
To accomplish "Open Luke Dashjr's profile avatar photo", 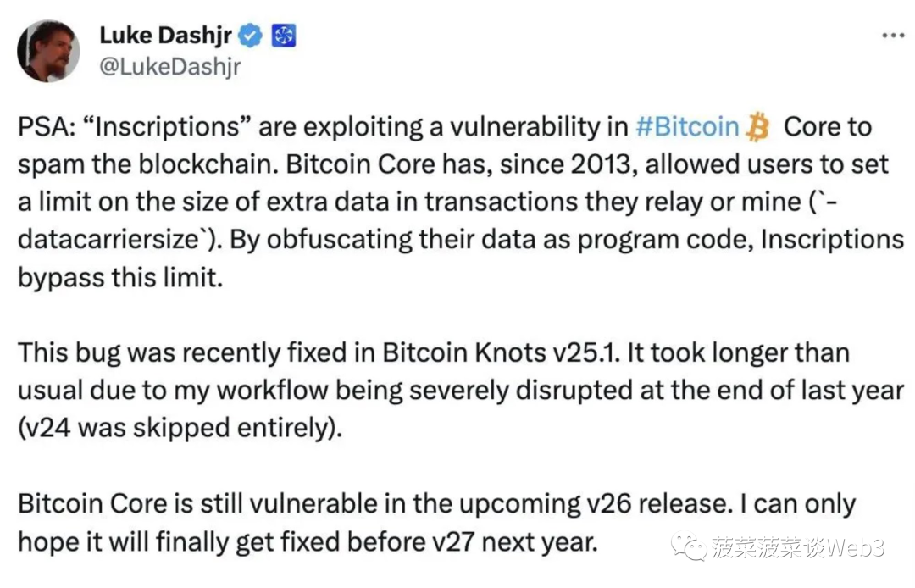I will (47, 51).
